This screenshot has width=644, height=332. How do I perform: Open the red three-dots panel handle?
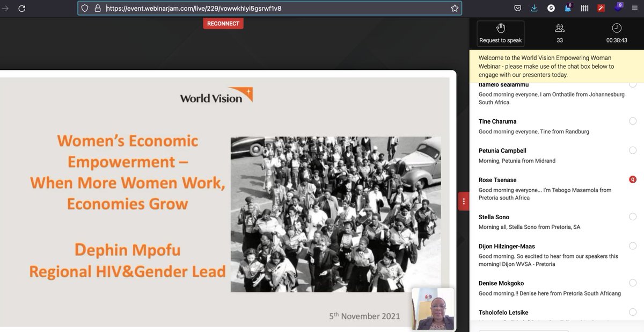464,201
